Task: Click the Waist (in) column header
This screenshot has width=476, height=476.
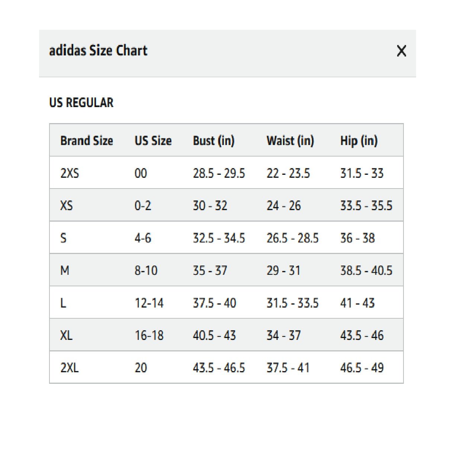Action: pos(290,141)
